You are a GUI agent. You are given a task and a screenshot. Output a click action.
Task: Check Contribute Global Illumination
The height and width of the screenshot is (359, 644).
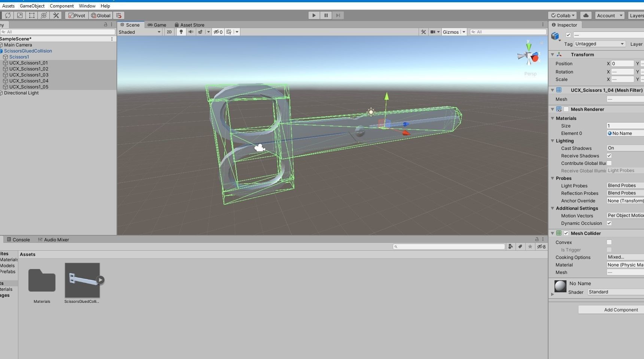click(x=609, y=163)
